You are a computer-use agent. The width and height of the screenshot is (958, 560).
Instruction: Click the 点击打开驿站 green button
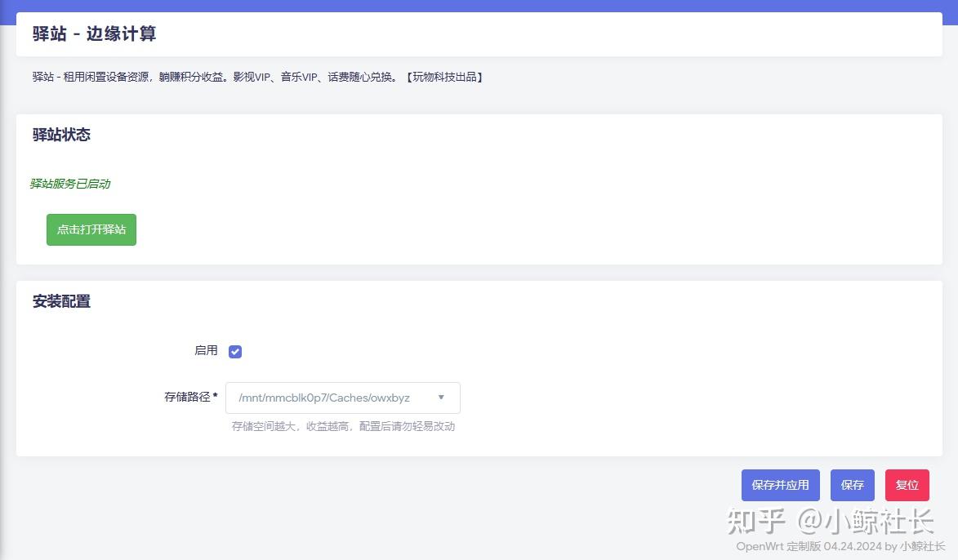pos(91,229)
